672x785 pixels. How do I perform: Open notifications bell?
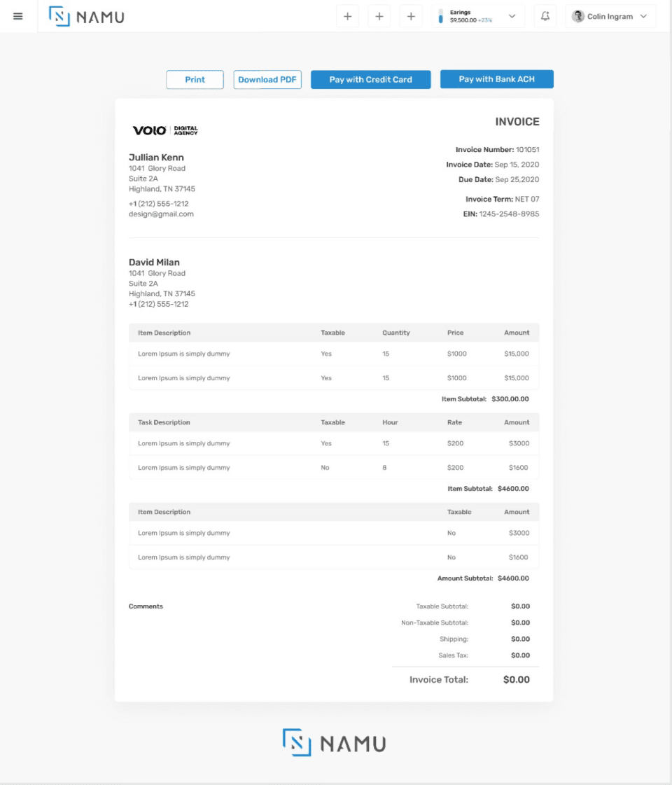[x=545, y=17]
